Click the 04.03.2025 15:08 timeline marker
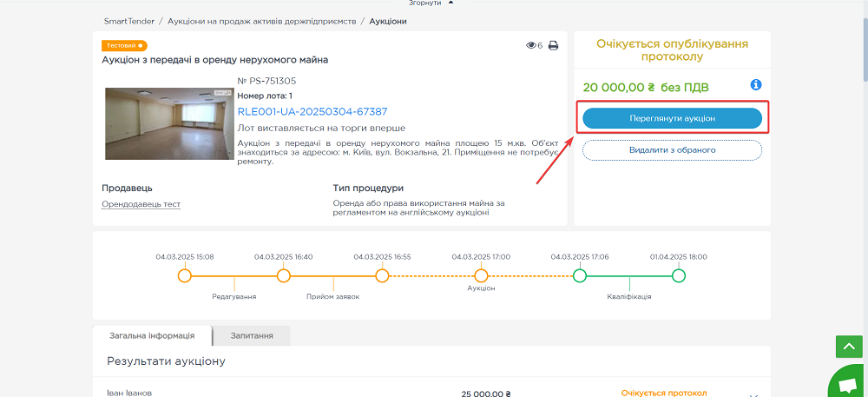The height and width of the screenshot is (397, 868). 184,276
